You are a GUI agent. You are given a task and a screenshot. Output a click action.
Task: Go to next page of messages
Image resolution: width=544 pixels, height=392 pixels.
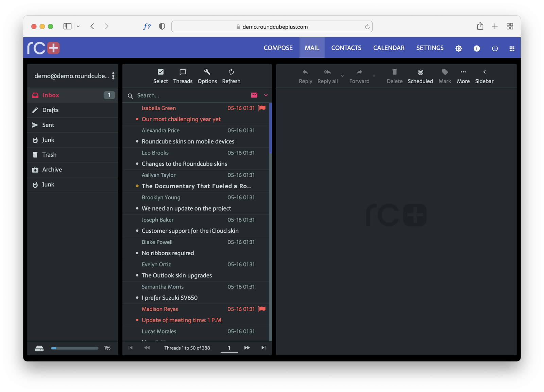247,348
